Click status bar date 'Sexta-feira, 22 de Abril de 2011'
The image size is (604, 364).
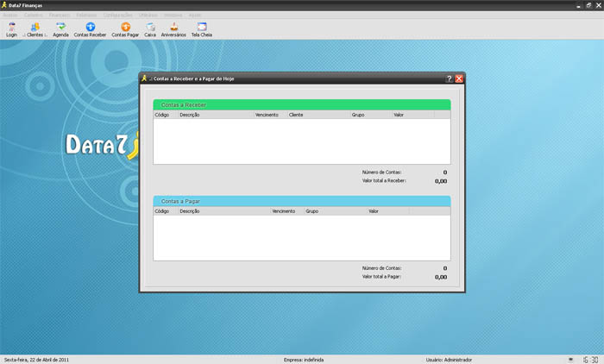36,360
